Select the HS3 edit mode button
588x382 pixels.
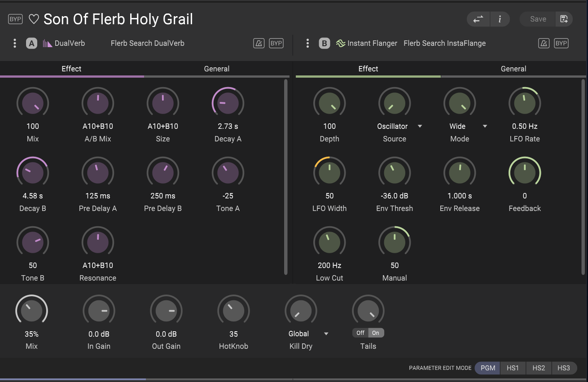tap(564, 368)
